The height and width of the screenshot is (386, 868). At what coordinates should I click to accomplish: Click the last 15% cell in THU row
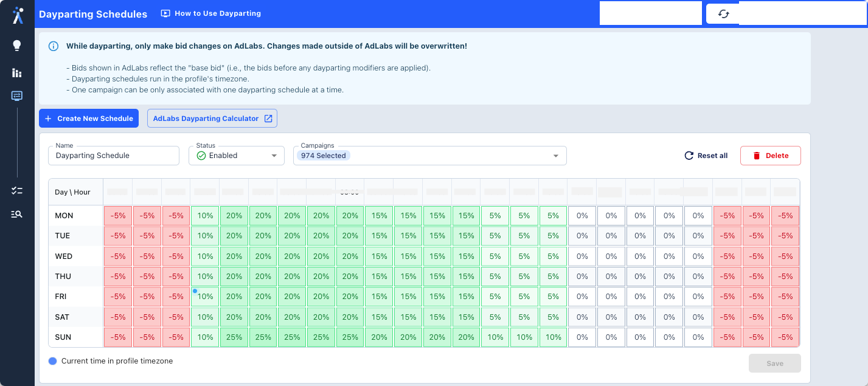[466, 277]
